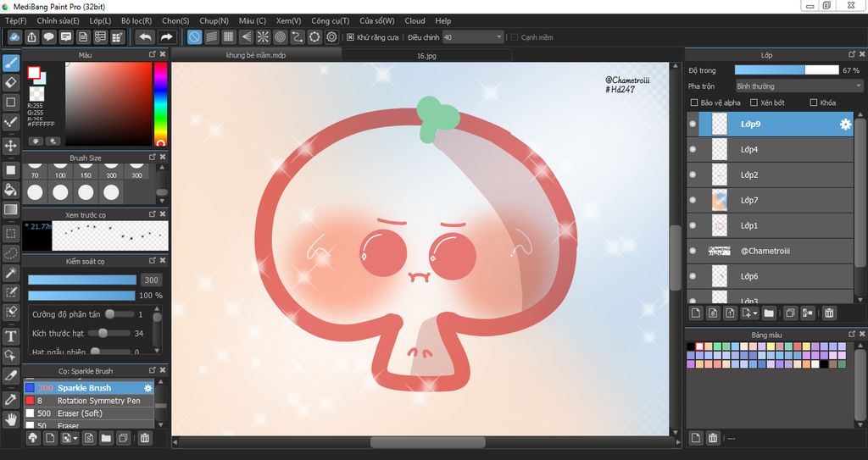Select the Lớp1 layer
This screenshot has height=460, width=868.
click(770, 225)
